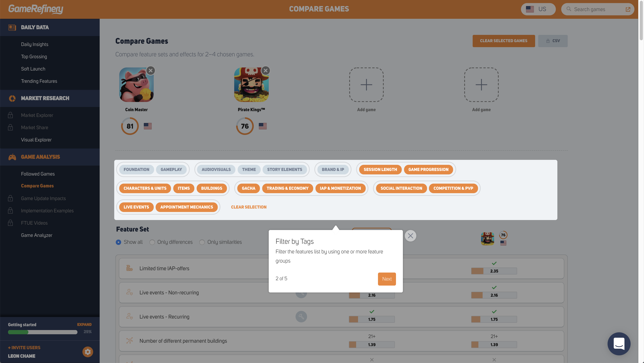Toggle the Gacha tag filter
644x363 pixels.
[x=248, y=188]
